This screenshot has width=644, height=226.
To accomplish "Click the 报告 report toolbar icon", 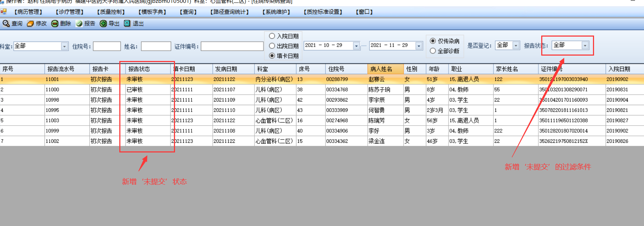I will pyautogui.click(x=79, y=24).
